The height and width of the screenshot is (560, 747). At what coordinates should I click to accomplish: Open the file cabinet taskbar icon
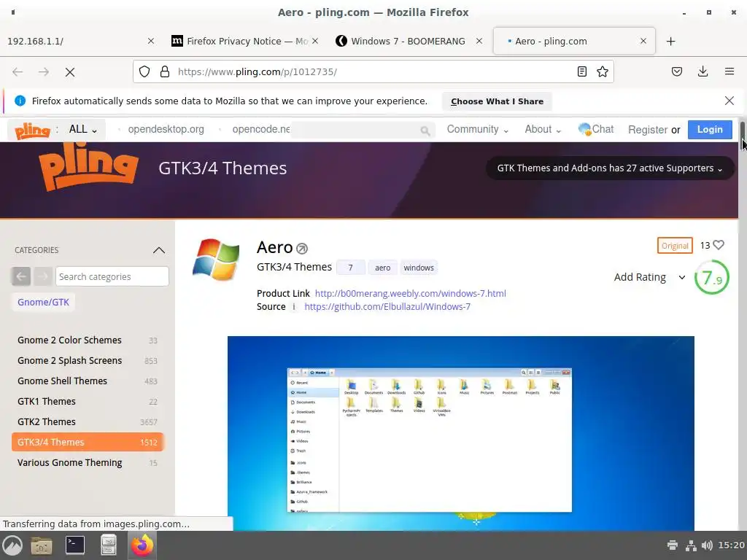pos(109,545)
